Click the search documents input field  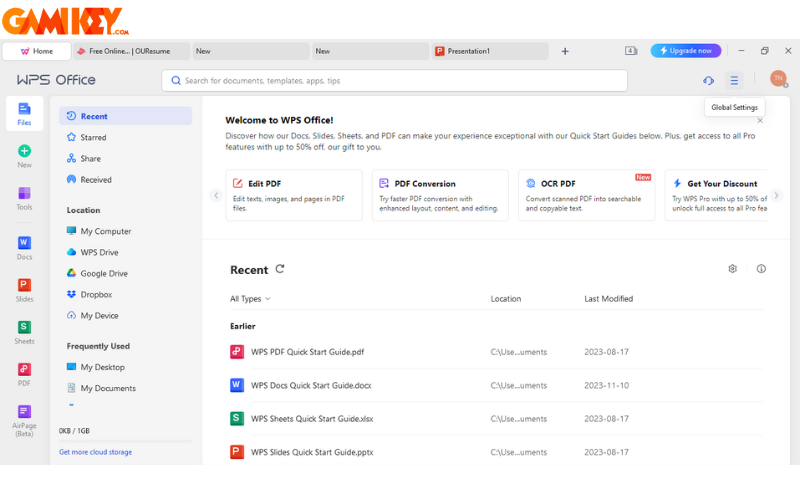tap(394, 81)
